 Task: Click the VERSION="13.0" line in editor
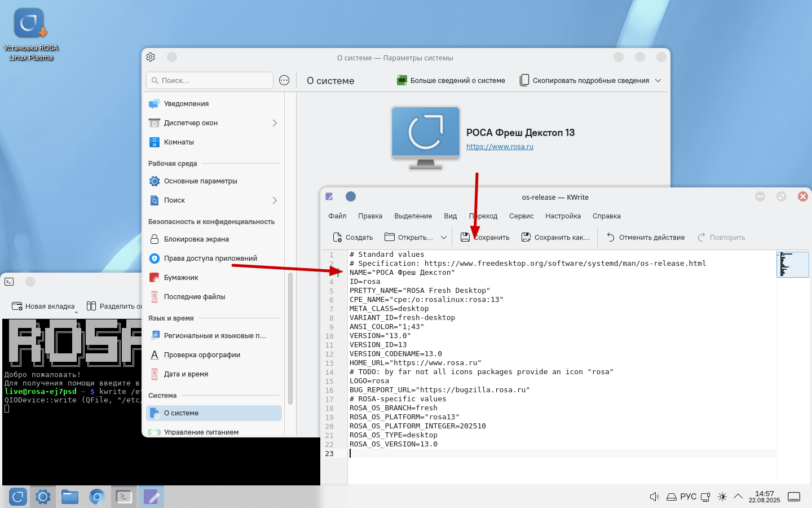pyautogui.click(x=380, y=336)
